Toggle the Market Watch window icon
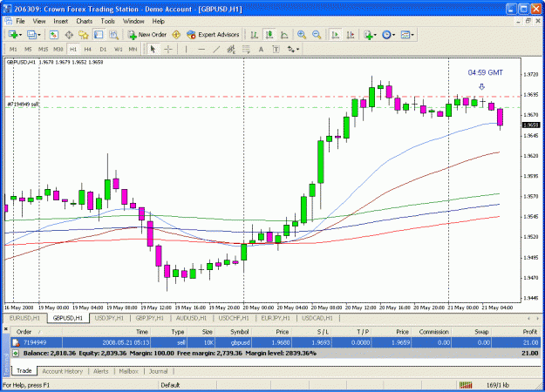The width and height of the screenshot is (545, 392). pos(53,35)
